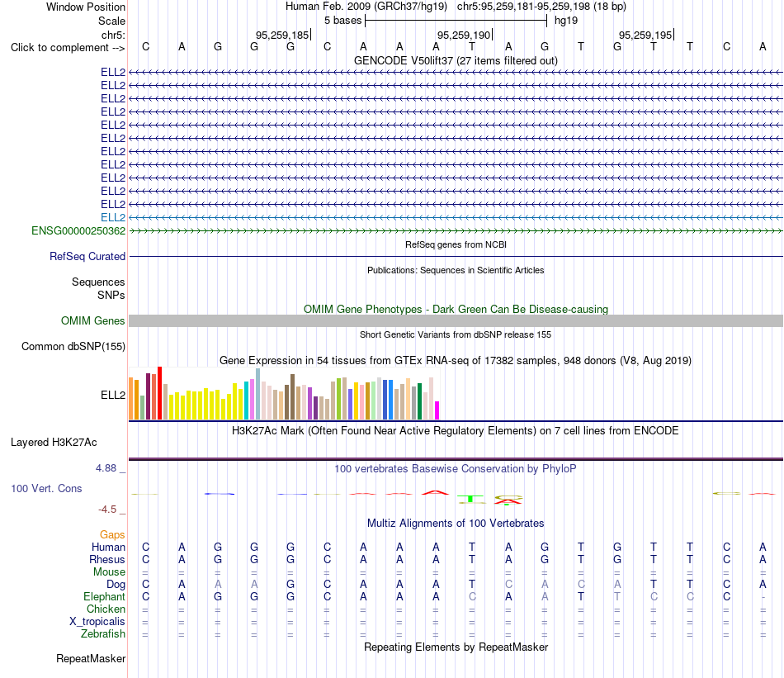Select the Dog alignment row label
The width and height of the screenshot is (784, 678).
pos(116,585)
